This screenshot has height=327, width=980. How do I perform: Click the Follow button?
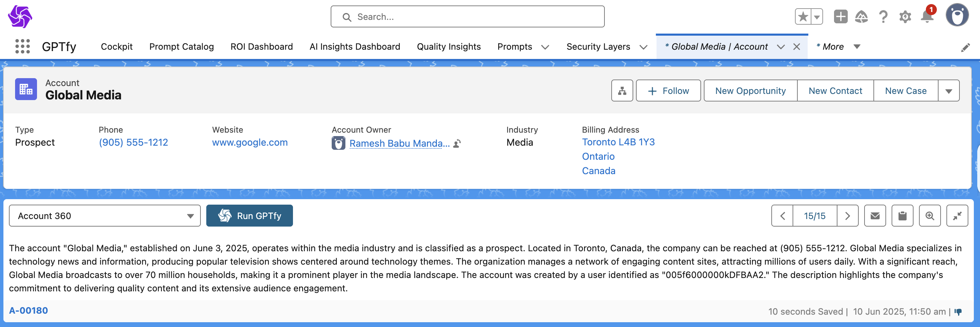click(668, 90)
